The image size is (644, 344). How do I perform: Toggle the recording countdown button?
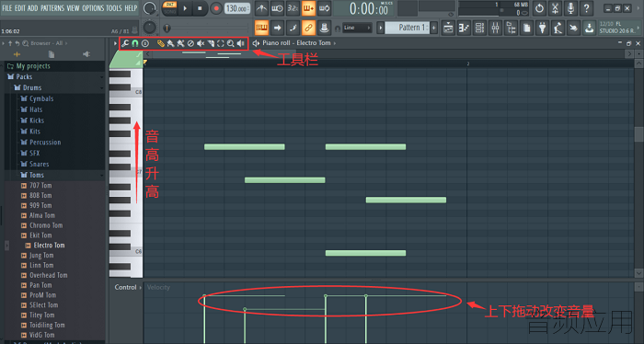click(x=293, y=8)
